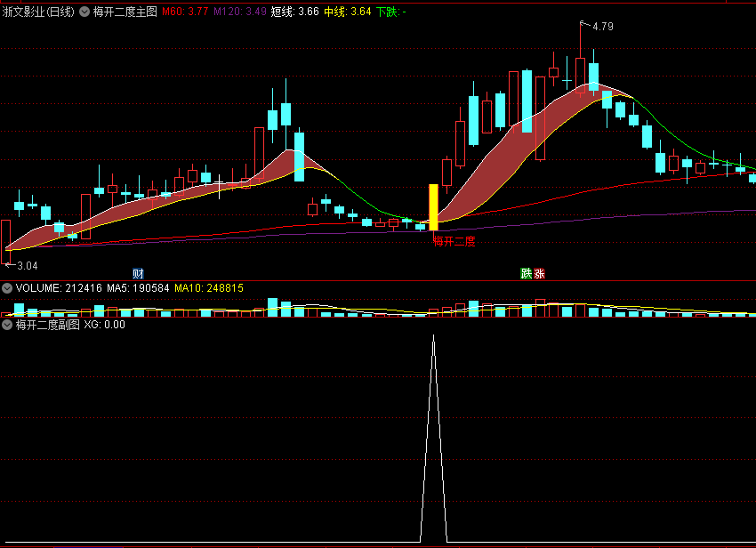Click the 下跌 indicator label
The width and height of the screenshot is (756, 548).
click(x=391, y=12)
